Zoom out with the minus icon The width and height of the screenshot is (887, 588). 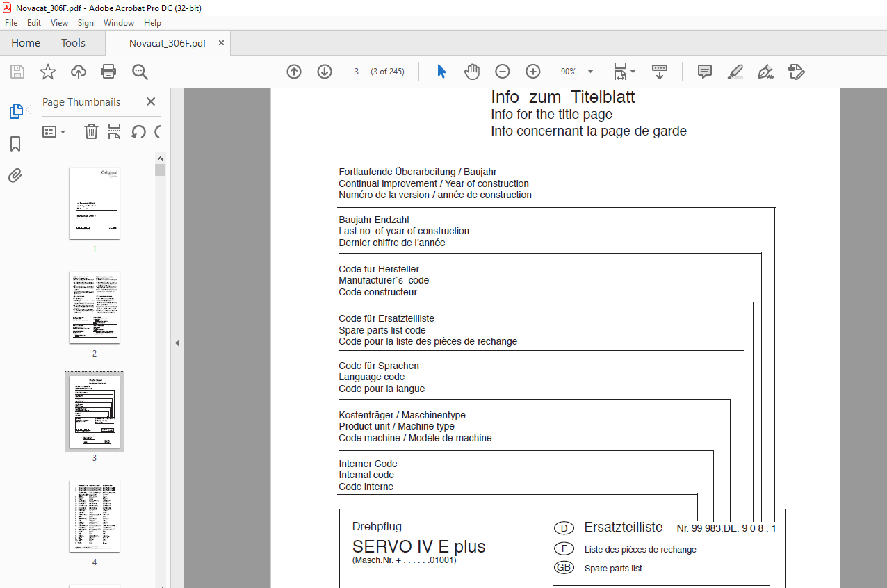pos(503,72)
